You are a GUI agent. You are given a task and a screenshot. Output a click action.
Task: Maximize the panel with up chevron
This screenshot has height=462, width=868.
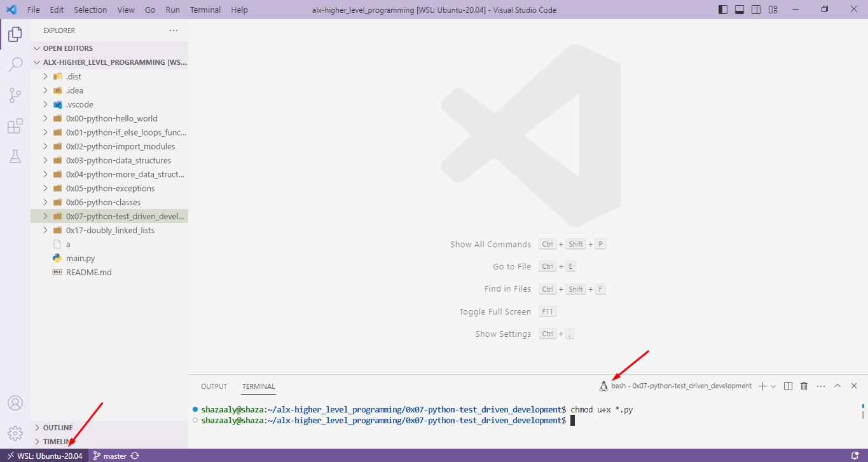837,386
